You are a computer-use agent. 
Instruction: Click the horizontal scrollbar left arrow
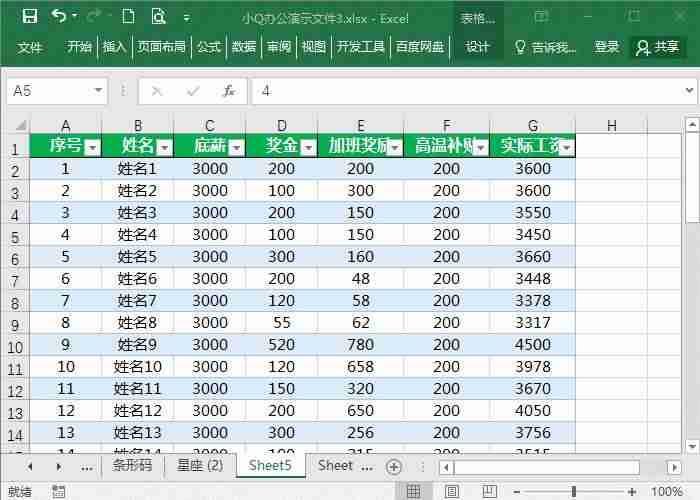coord(446,467)
